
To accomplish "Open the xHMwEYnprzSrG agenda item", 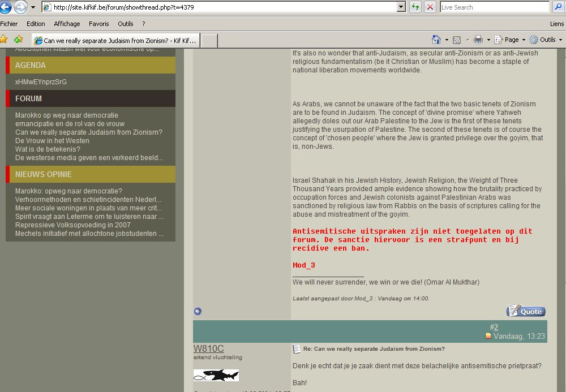I will click(x=41, y=82).
